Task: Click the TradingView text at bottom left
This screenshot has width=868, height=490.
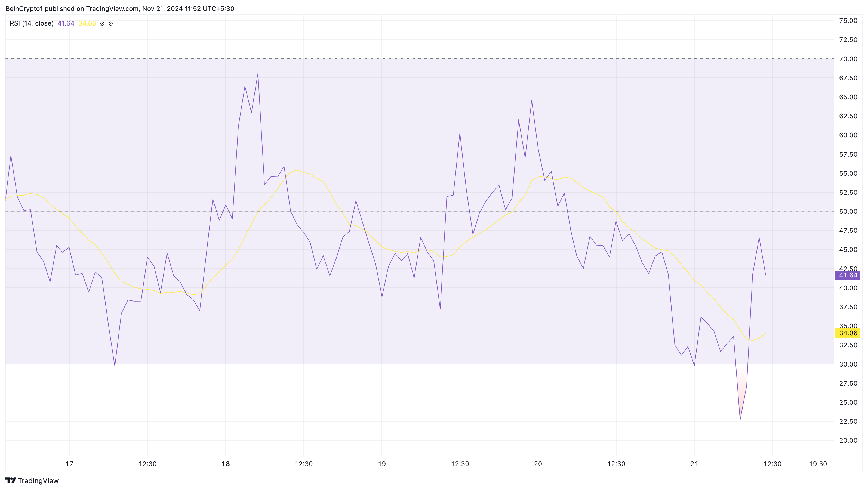Action: (38, 480)
